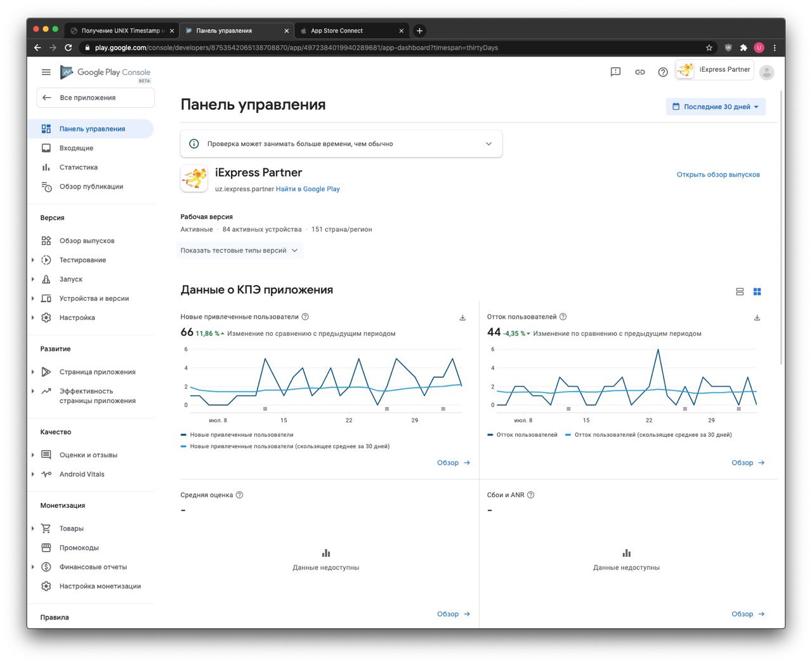
Task: Expand the Запуск sidebar section
Action: [33, 279]
